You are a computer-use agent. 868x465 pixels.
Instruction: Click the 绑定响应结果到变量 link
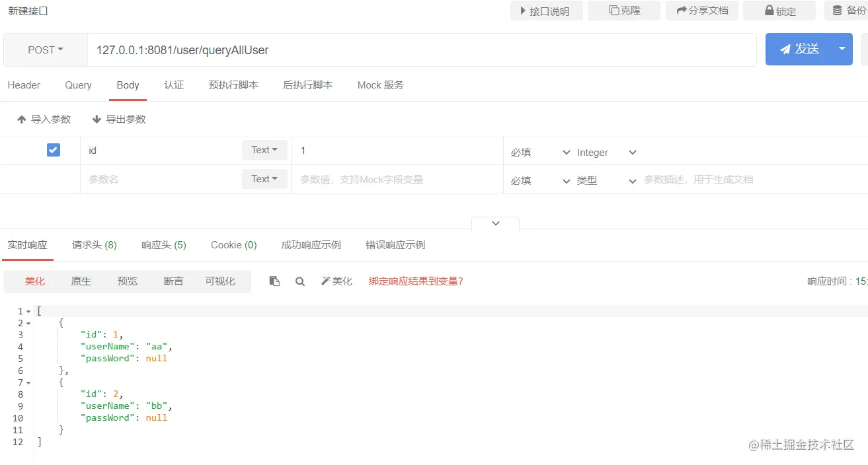(x=415, y=281)
